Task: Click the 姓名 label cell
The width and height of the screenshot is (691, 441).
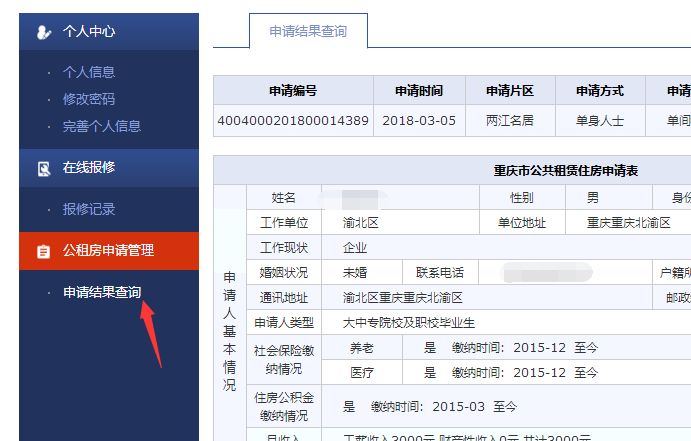Action: [x=284, y=198]
